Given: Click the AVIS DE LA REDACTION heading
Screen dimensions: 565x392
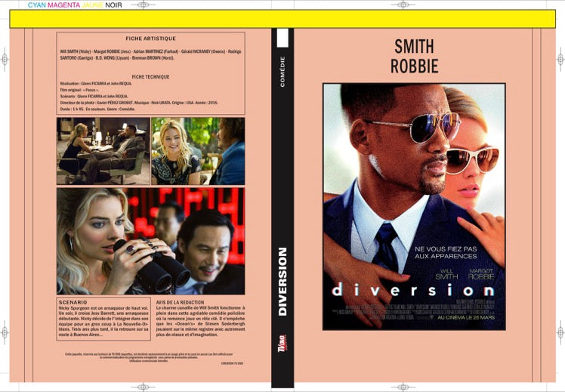Looking at the screenshot, I should (181, 302).
